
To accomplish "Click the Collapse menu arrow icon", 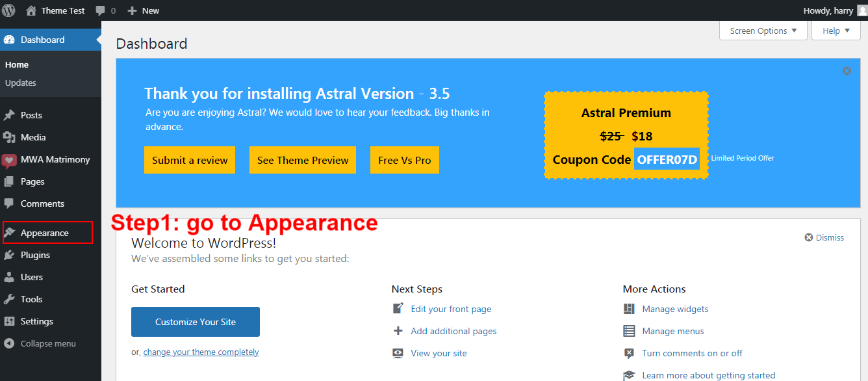I will pyautogui.click(x=9, y=343).
